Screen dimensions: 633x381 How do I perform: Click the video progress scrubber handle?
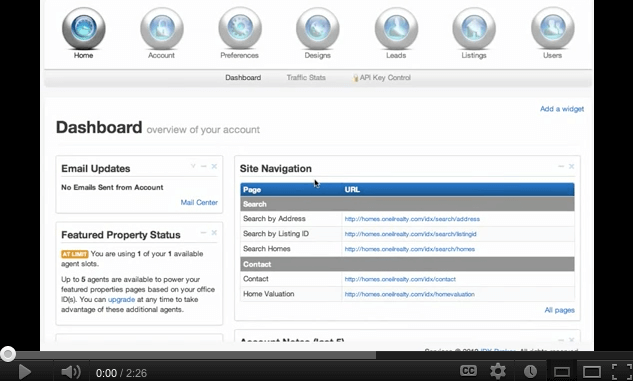click(8, 354)
